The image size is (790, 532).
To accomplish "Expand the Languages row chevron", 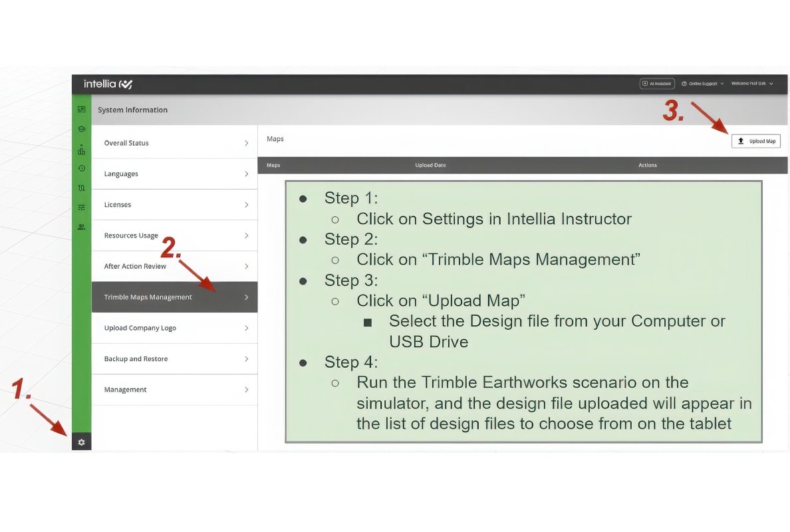I will pos(246,174).
